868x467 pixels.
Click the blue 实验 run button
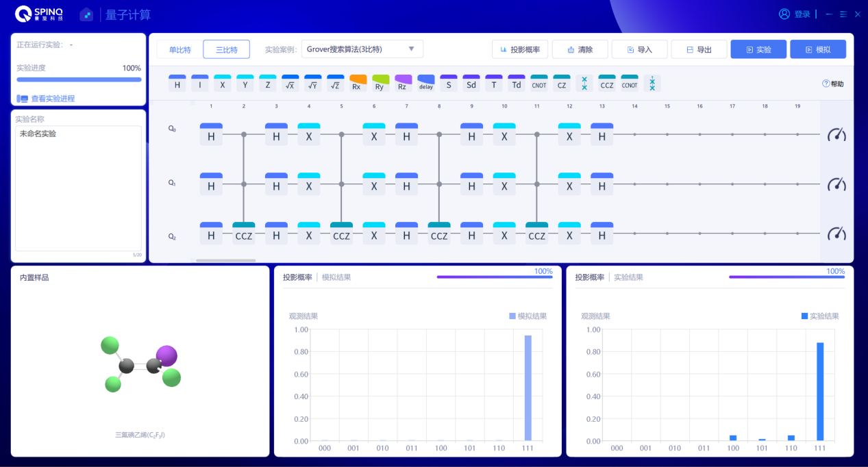[758, 49]
